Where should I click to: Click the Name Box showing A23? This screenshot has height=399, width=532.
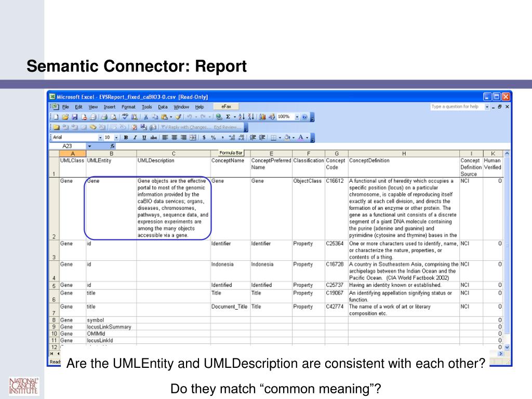point(68,146)
